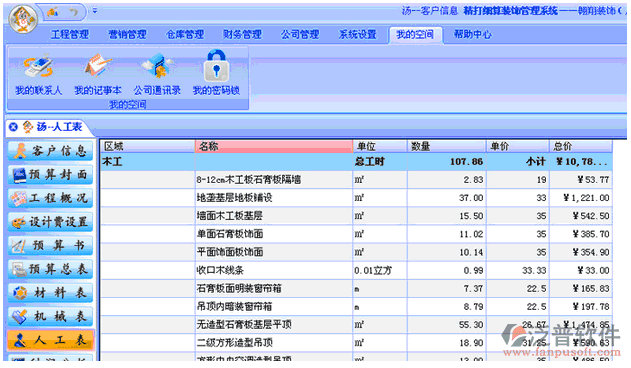The width and height of the screenshot is (631, 368).
Task: Open 我的联系人 contacts icon
Action: point(38,74)
